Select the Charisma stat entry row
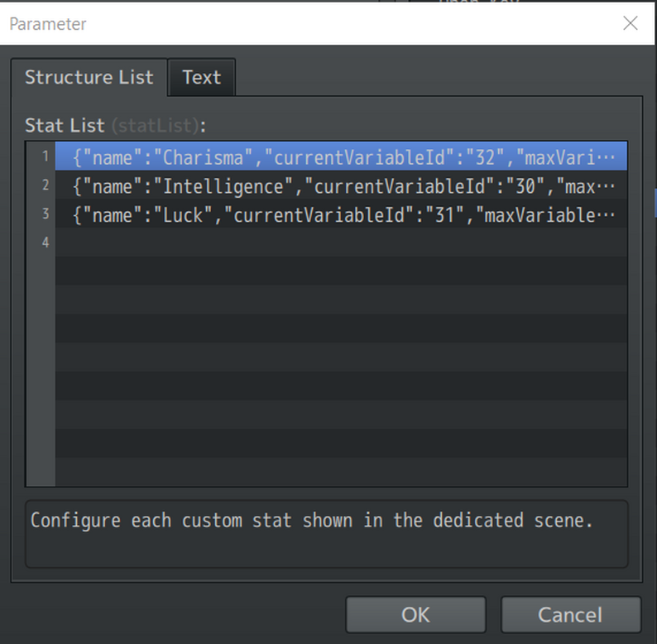 341,156
